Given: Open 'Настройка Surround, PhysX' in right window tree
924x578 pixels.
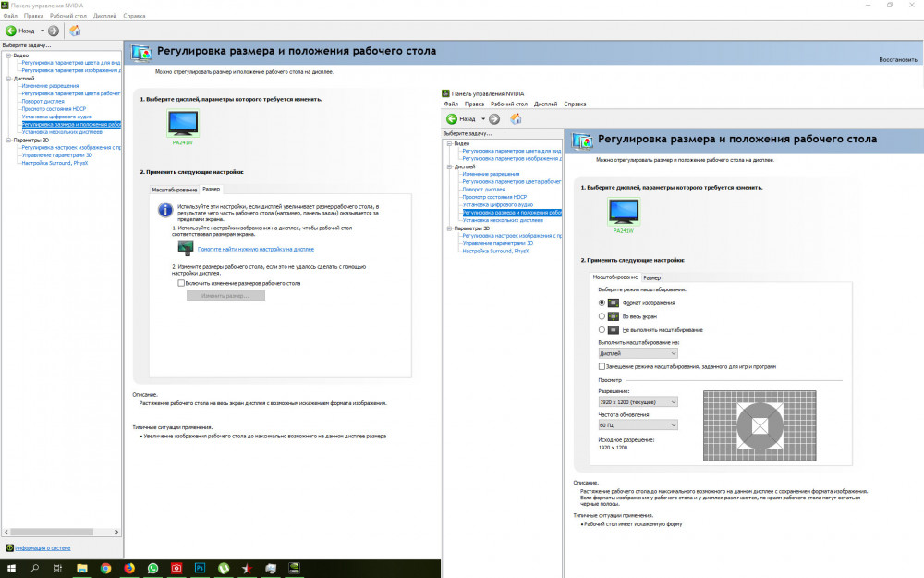Looking at the screenshot, I should [495, 251].
